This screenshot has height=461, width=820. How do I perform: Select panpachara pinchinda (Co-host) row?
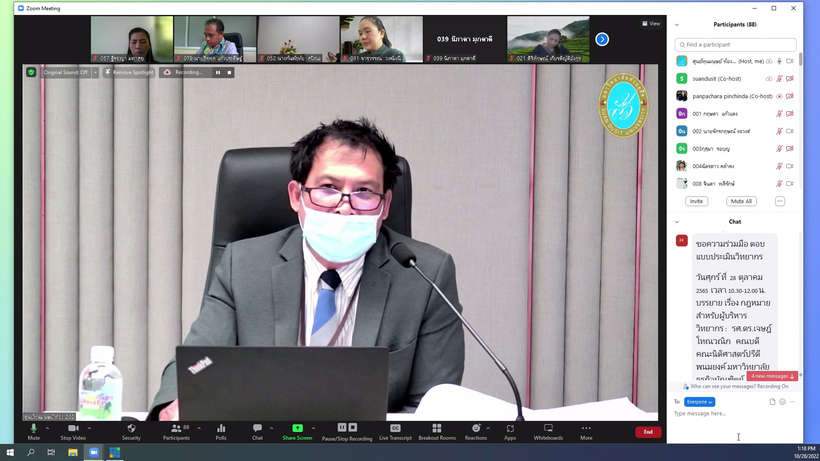click(735, 96)
